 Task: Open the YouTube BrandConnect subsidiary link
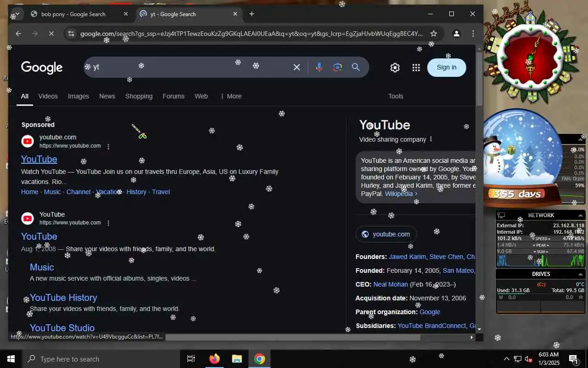click(431, 326)
